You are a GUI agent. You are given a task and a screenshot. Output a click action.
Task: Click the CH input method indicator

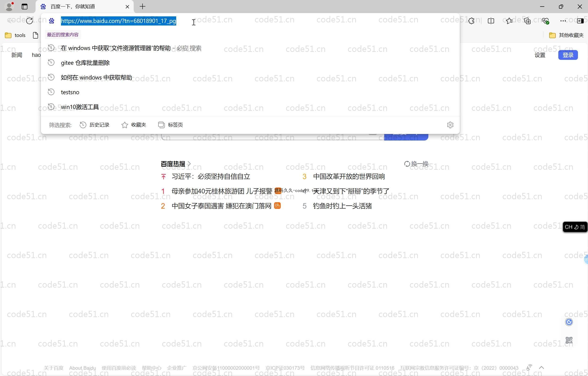click(575, 227)
